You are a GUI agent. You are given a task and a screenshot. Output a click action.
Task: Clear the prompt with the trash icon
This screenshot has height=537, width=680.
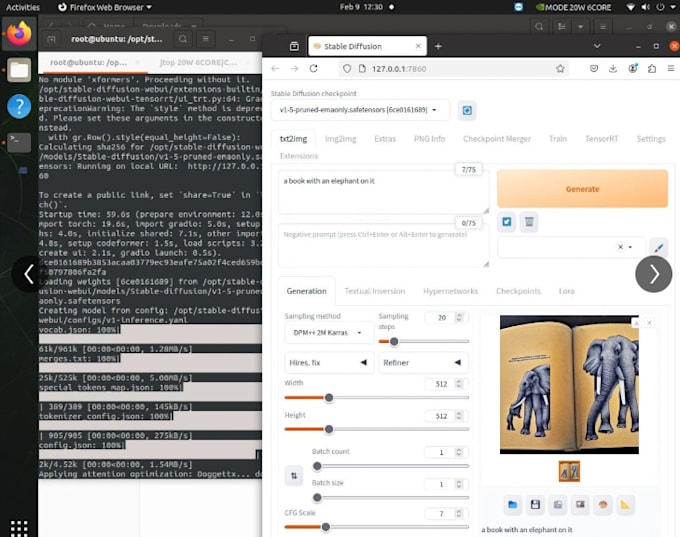pos(529,222)
